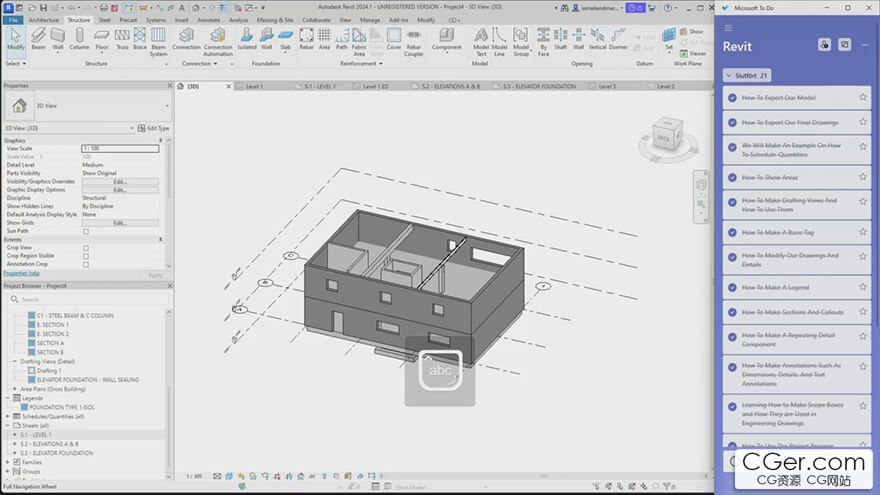Screen dimensions: 880x495
Task: Select the Fabric Area tool
Action: pos(359,42)
